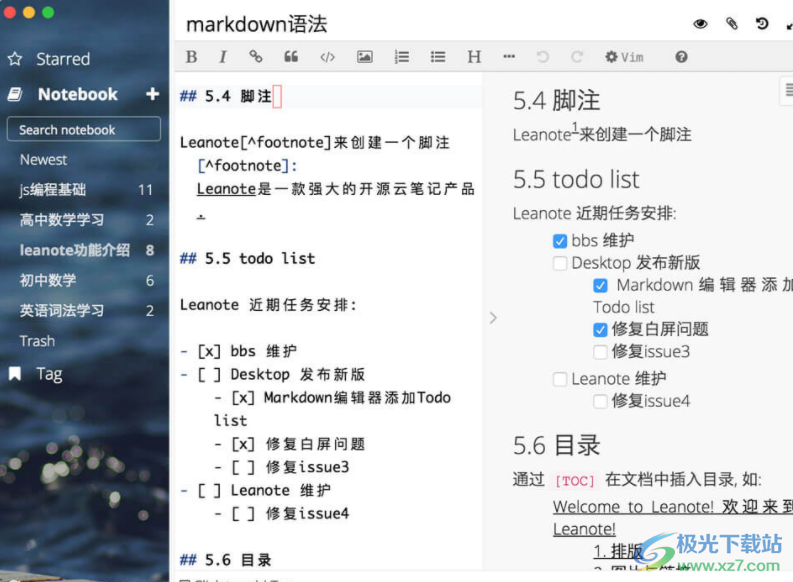The height and width of the screenshot is (582, 793).
Task: Open the Notebook section in sidebar
Action: coord(77,94)
